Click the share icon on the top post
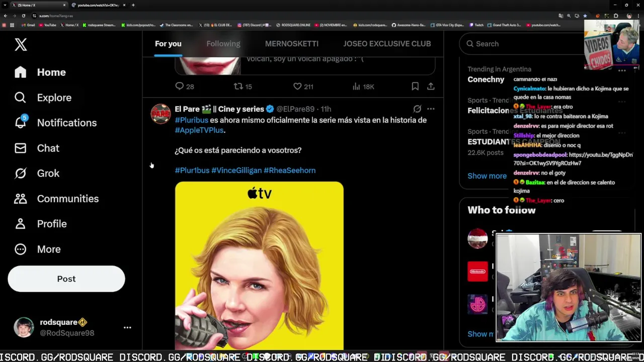 [x=431, y=86]
